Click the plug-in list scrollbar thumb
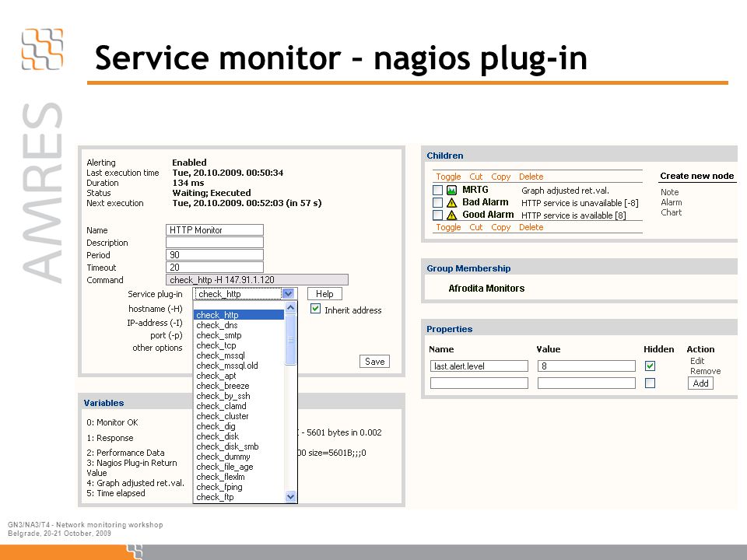747x560 pixels. [290, 339]
